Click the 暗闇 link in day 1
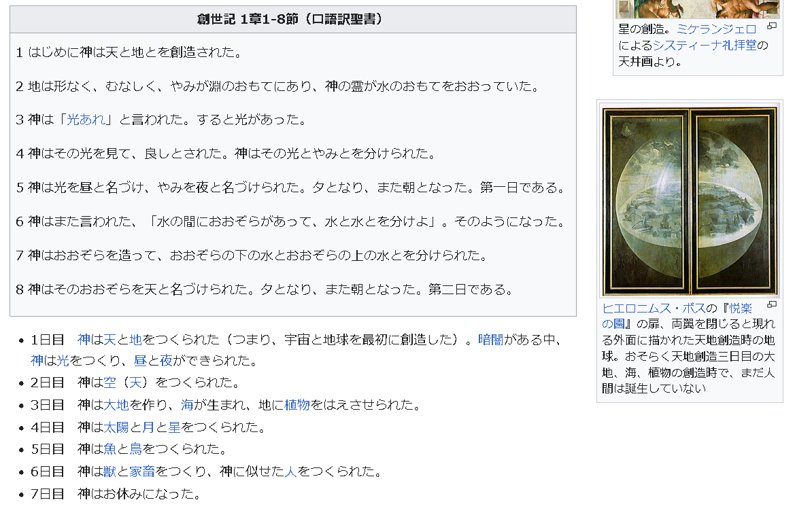 [490, 340]
